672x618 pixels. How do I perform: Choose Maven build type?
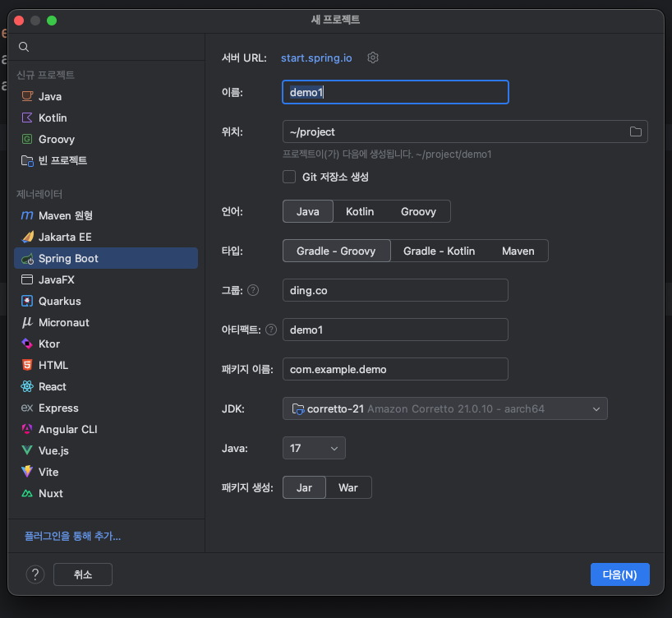click(x=518, y=251)
